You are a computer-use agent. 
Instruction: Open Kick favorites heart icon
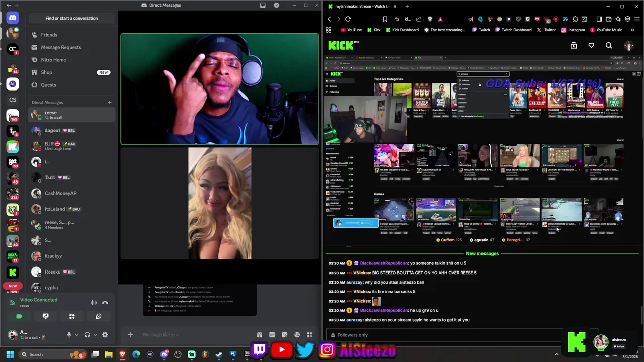tap(591, 46)
